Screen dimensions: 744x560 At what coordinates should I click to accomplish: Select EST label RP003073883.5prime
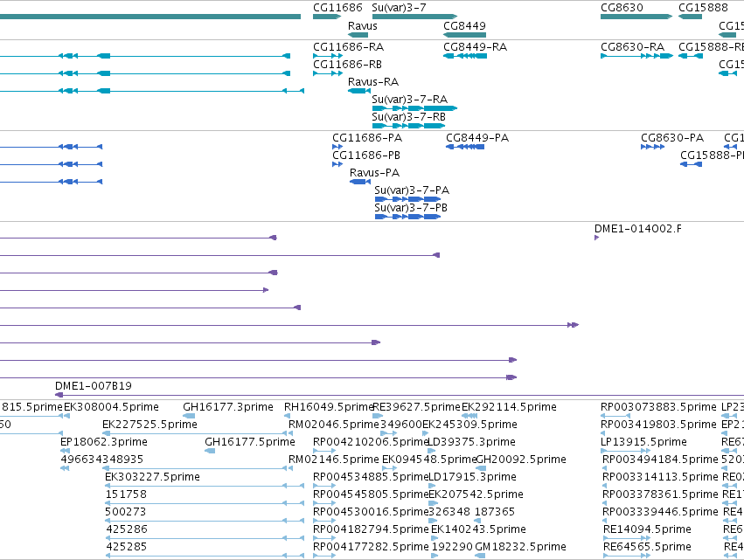point(658,407)
